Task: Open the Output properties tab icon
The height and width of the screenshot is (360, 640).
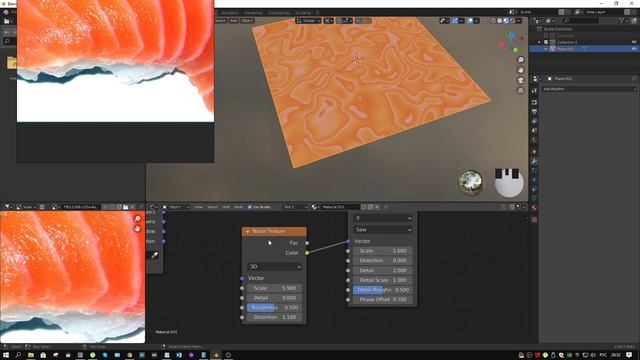Action: point(534,111)
